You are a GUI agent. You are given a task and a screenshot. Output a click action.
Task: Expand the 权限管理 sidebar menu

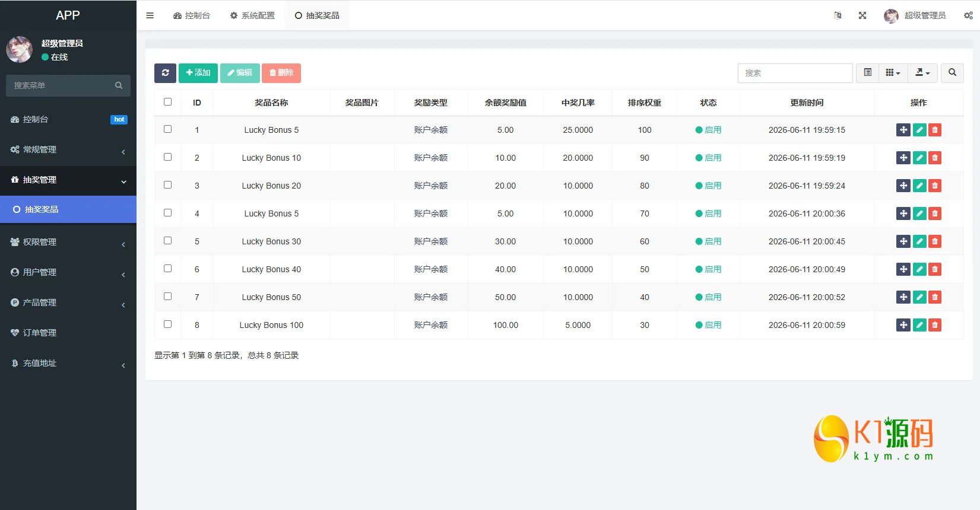(68, 242)
